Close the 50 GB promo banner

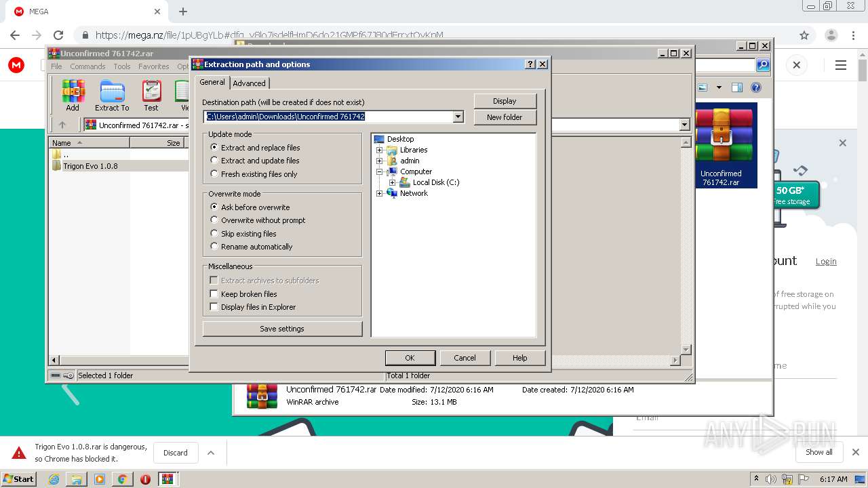842,143
